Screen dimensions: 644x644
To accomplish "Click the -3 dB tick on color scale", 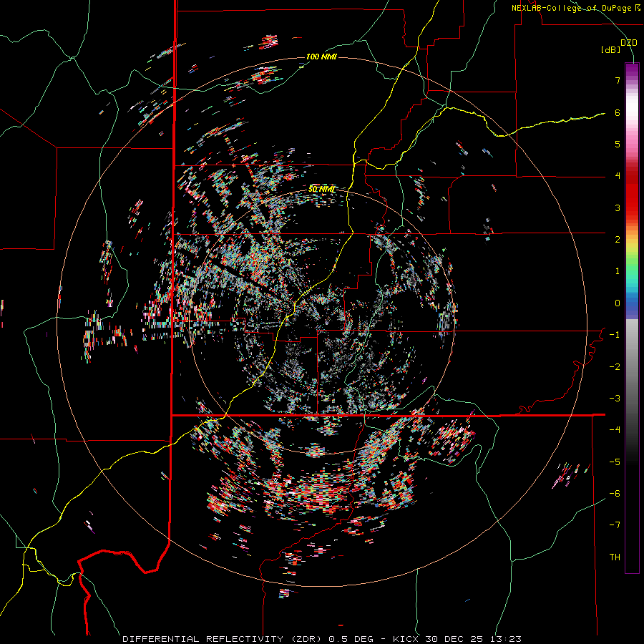I will 615,399.
